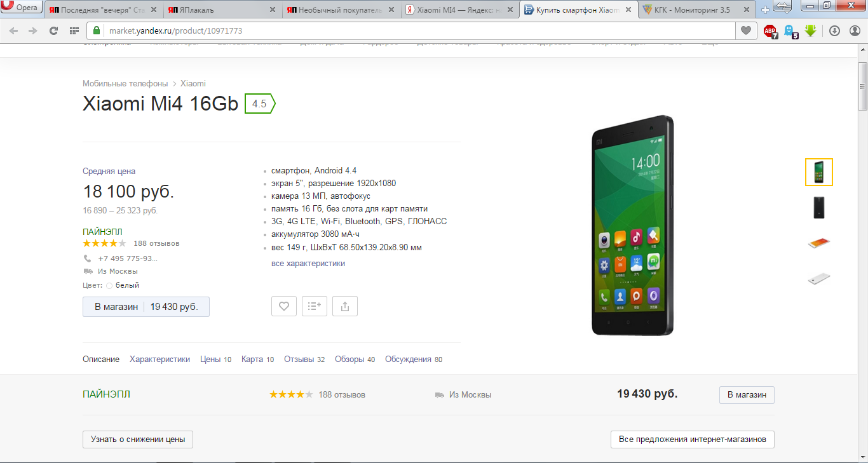Open the user profile icon

853,30
